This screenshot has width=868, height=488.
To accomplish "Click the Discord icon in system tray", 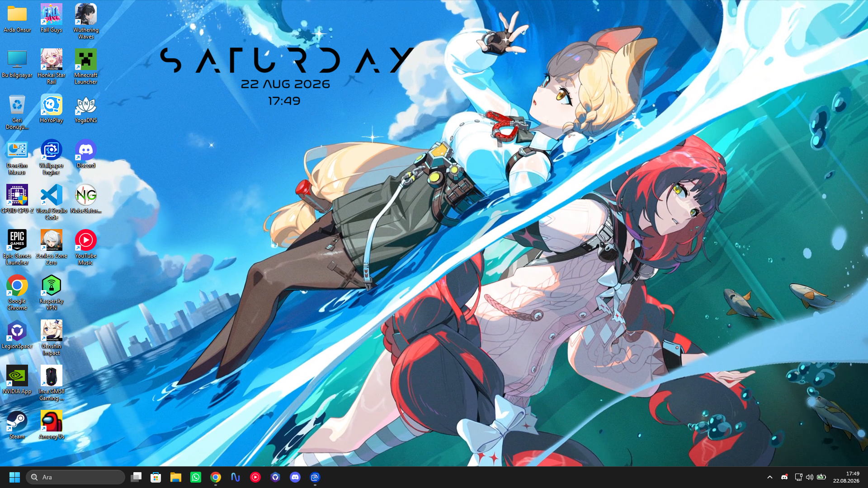I will [x=784, y=477].
